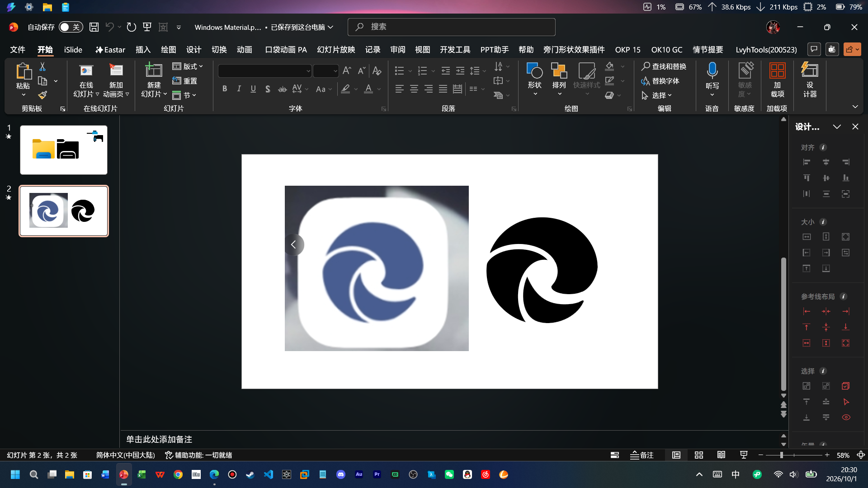Open Microsoft Edge from the taskbar
This screenshot has width=868, height=488.
(214, 474)
